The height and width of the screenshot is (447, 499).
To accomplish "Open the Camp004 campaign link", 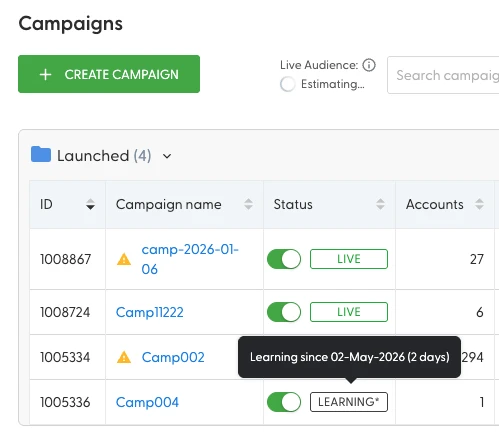I will click(147, 402).
